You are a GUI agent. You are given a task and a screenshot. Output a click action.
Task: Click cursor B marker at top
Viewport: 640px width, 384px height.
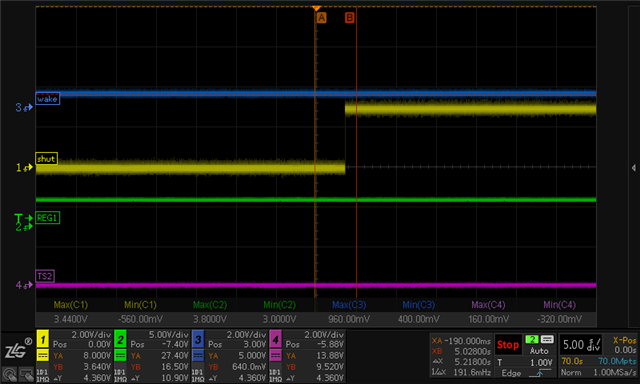click(x=349, y=18)
